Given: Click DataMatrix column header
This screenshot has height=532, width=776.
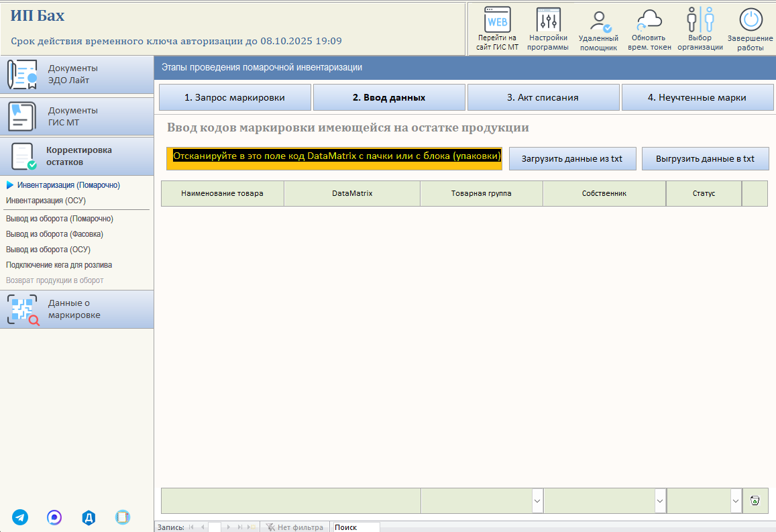Looking at the screenshot, I should coord(352,193).
